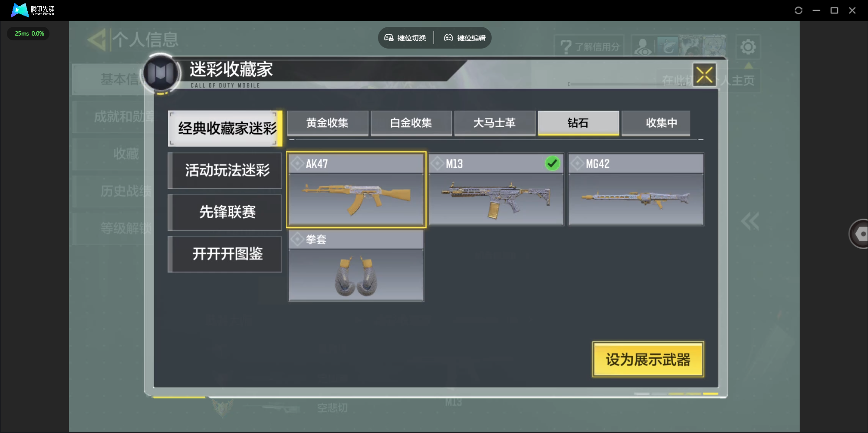Click the 25ms latency indicator

tap(28, 33)
